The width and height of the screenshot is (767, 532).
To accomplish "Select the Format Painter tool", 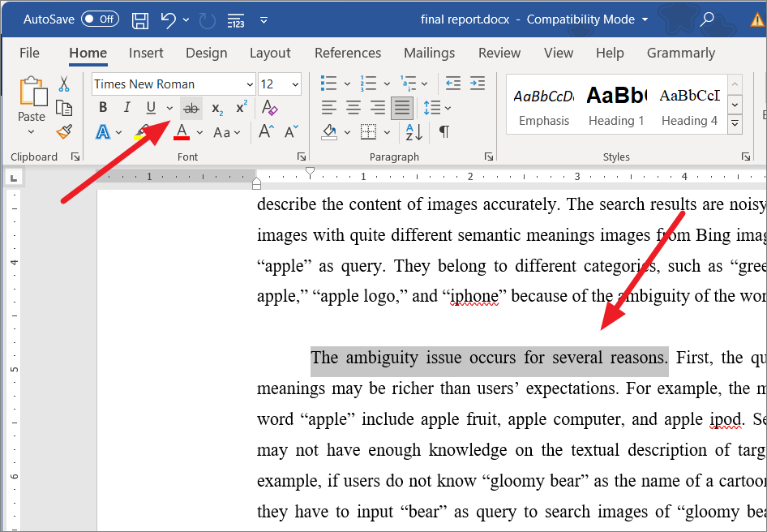I will click(64, 131).
